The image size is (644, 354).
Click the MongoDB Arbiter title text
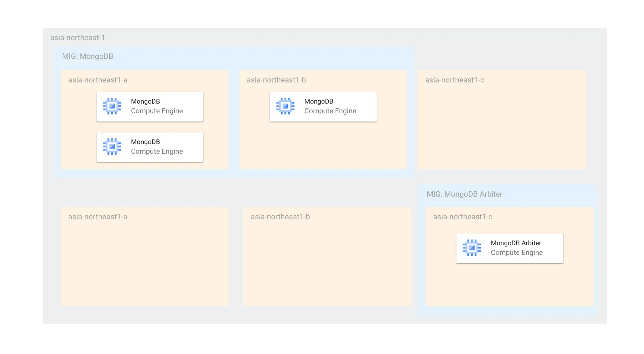point(516,243)
